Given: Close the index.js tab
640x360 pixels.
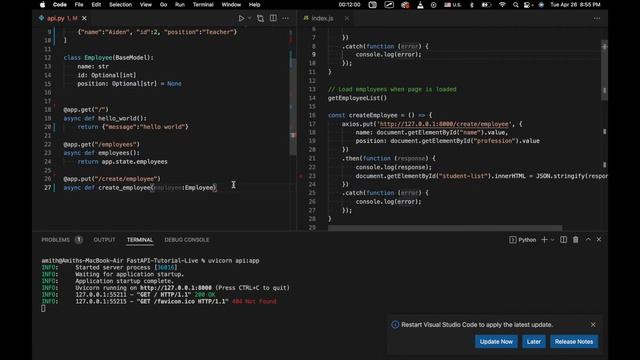Looking at the screenshot, I should pyautogui.click(x=347, y=18).
